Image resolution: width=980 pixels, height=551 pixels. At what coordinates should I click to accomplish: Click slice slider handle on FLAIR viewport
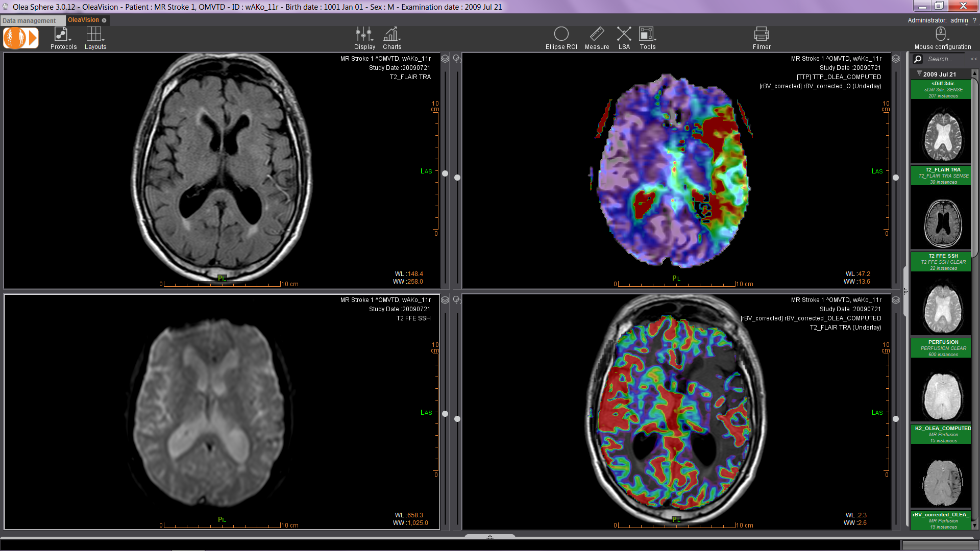(445, 173)
